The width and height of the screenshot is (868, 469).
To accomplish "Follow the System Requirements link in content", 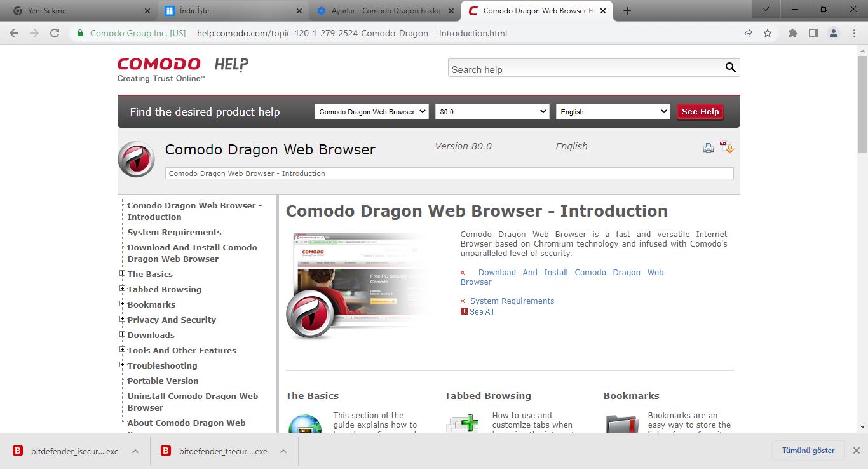I will [512, 301].
